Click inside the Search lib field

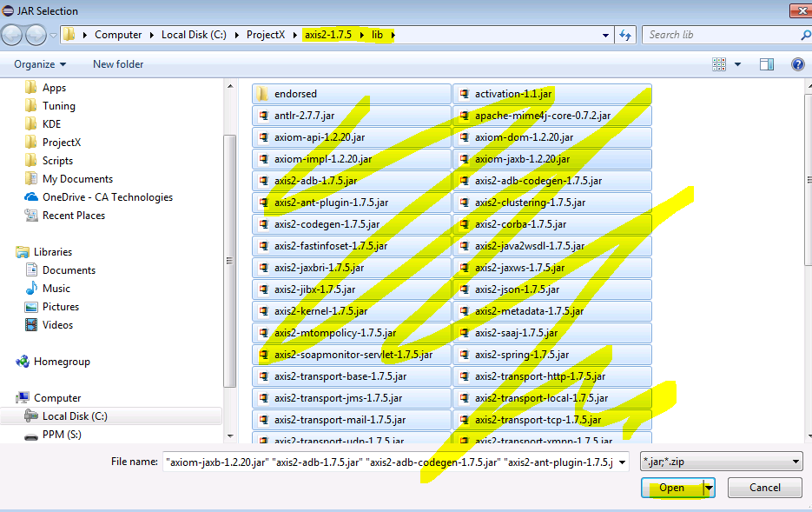[x=723, y=35]
